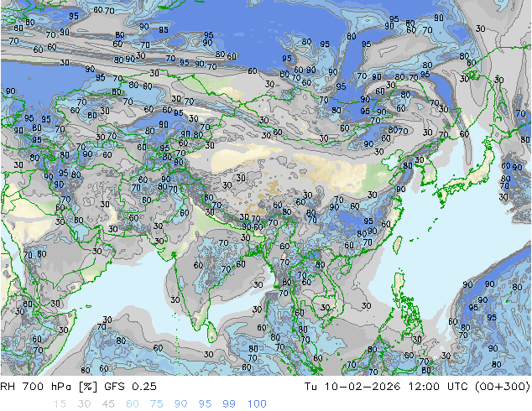This screenshot has width=532, height=411.
Task: Pick the legend value 100
Action: coord(257,404)
